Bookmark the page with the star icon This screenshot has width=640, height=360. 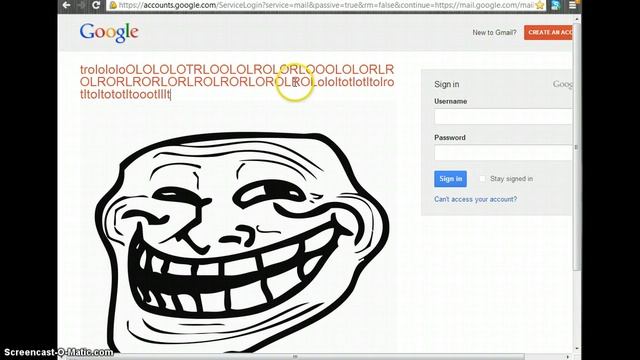point(540,5)
